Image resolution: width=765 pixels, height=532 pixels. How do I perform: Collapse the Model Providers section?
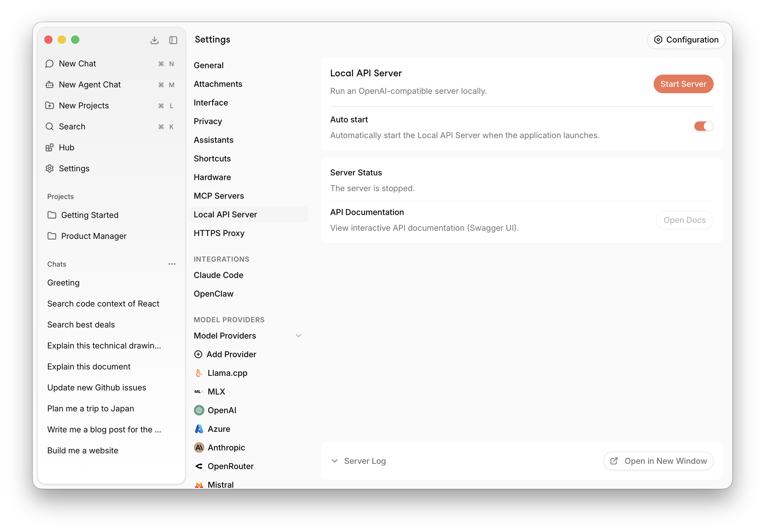tap(299, 336)
